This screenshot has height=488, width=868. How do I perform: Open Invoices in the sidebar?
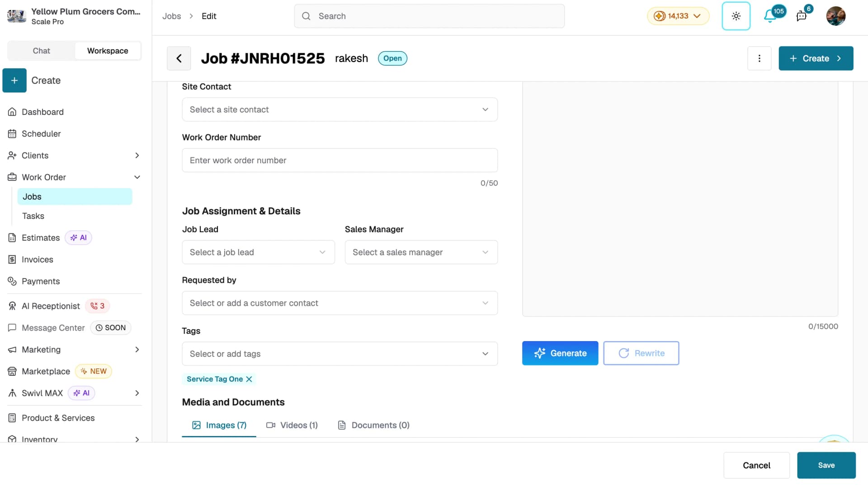click(38, 260)
